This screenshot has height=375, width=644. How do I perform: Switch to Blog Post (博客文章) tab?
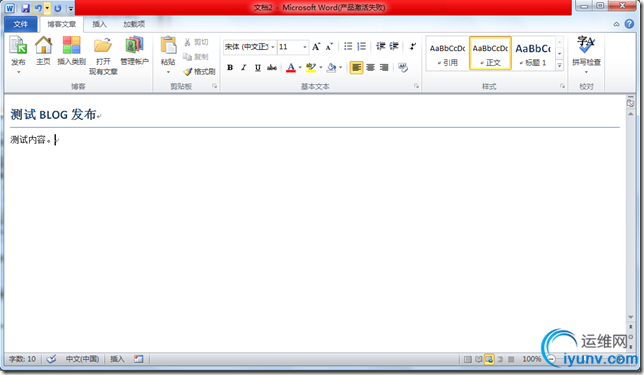pos(62,24)
